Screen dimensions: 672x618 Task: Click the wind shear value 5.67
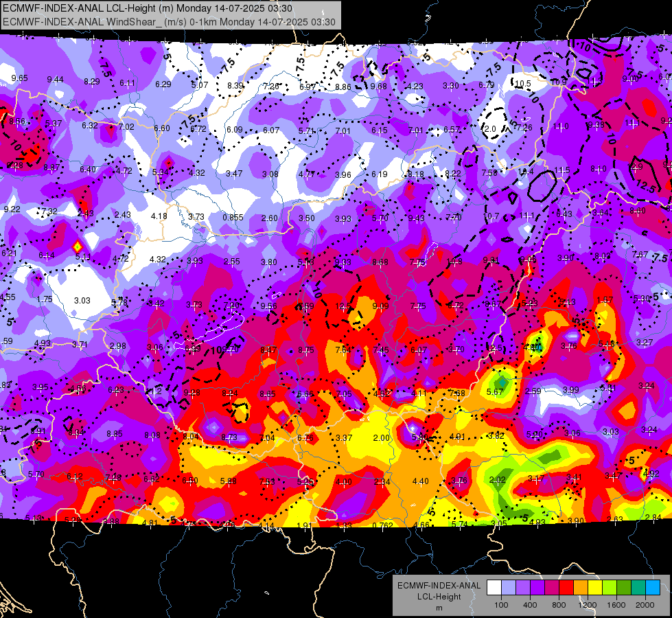click(x=495, y=392)
